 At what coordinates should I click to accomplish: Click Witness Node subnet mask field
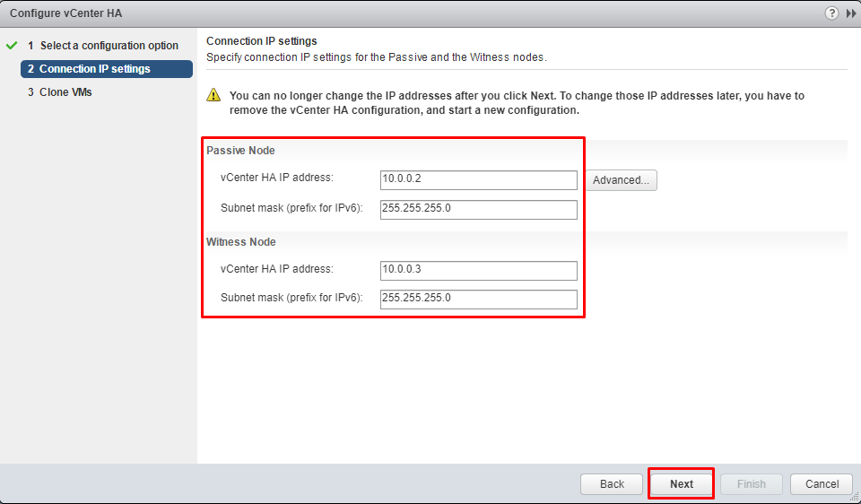tap(478, 300)
